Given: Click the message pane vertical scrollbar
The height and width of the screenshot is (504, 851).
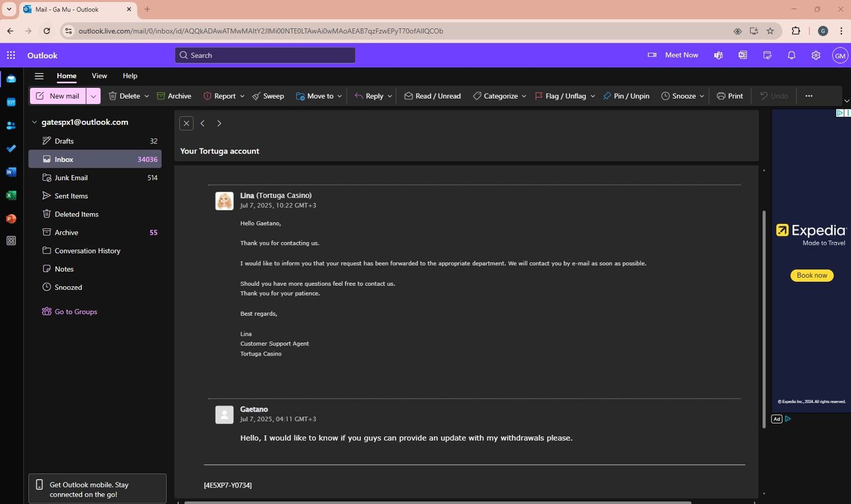Looking at the screenshot, I should click(x=764, y=317).
